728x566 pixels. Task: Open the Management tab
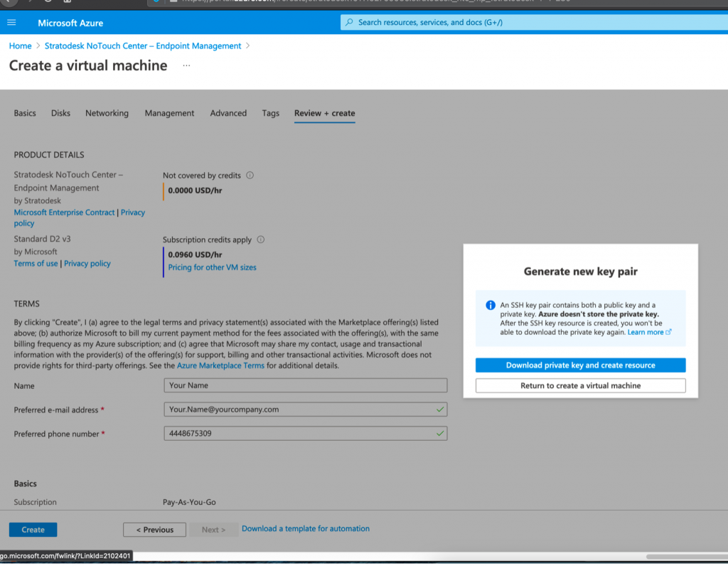coord(169,113)
